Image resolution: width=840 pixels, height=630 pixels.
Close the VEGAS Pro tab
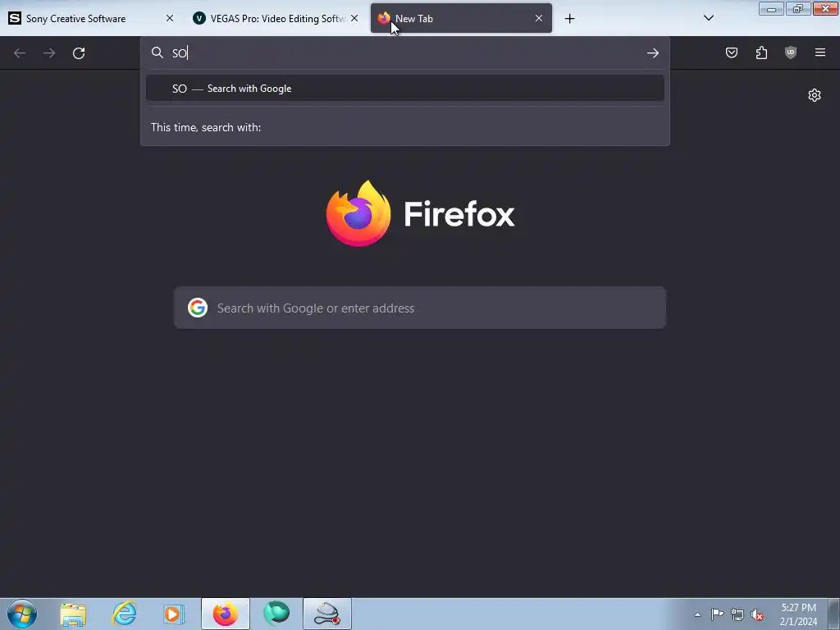pyautogui.click(x=354, y=18)
